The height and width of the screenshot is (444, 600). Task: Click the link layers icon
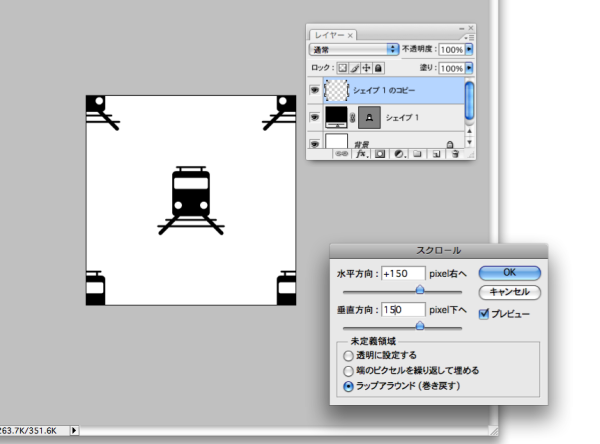[x=341, y=155]
